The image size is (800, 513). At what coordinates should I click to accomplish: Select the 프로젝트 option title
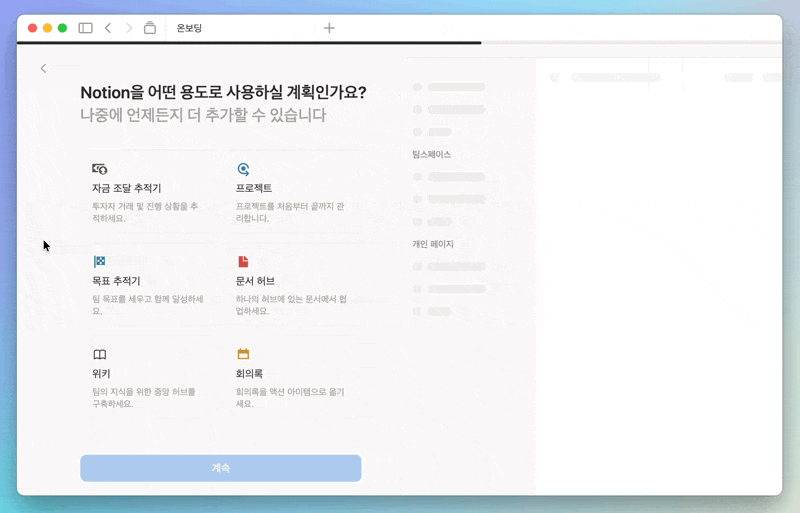pyautogui.click(x=254, y=188)
